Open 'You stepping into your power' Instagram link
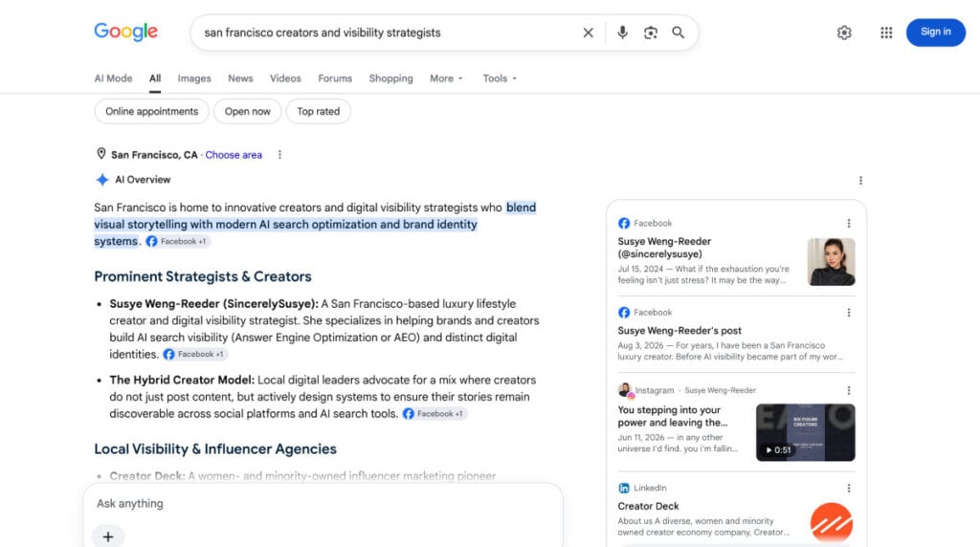The image size is (980, 547). 673,416
